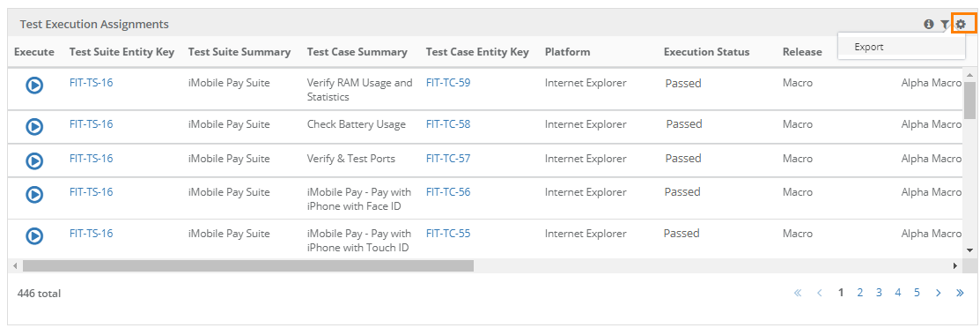
Task: Go to page 3
Action: pyautogui.click(x=879, y=293)
